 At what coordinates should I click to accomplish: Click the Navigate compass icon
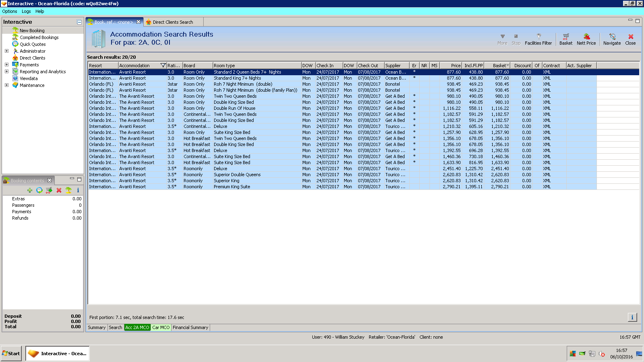point(612,39)
